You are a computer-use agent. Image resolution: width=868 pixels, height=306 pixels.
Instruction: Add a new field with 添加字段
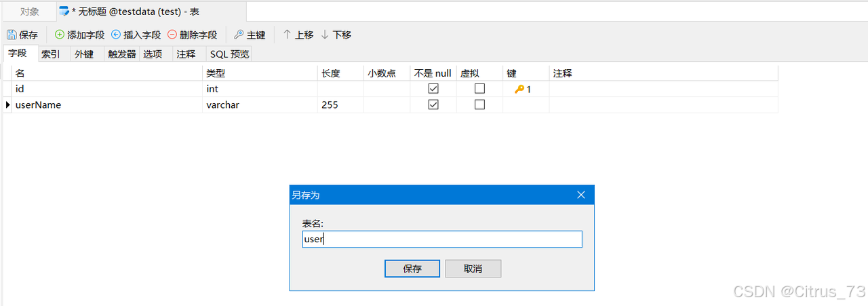click(x=79, y=35)
